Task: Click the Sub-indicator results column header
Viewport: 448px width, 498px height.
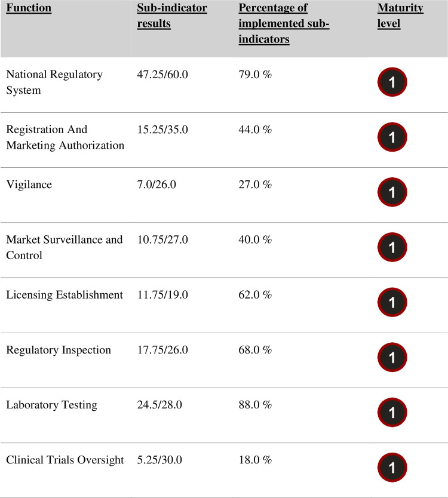Action: pos(172,16)
